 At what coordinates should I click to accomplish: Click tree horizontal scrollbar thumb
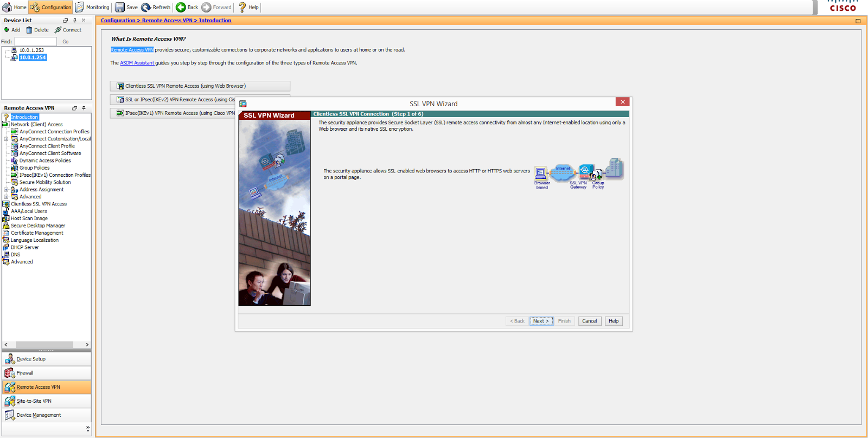click(44, 345)
